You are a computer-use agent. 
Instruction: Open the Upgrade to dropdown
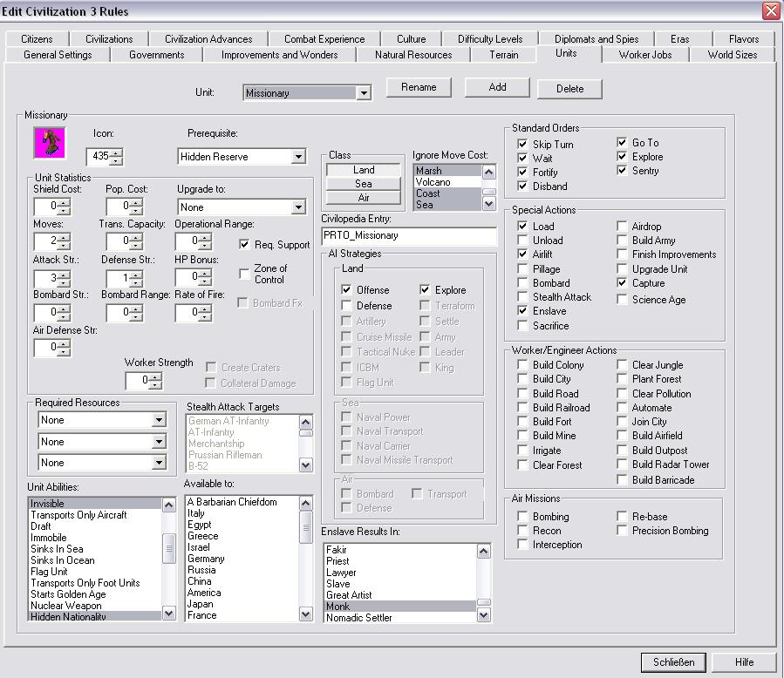(298, 207)
